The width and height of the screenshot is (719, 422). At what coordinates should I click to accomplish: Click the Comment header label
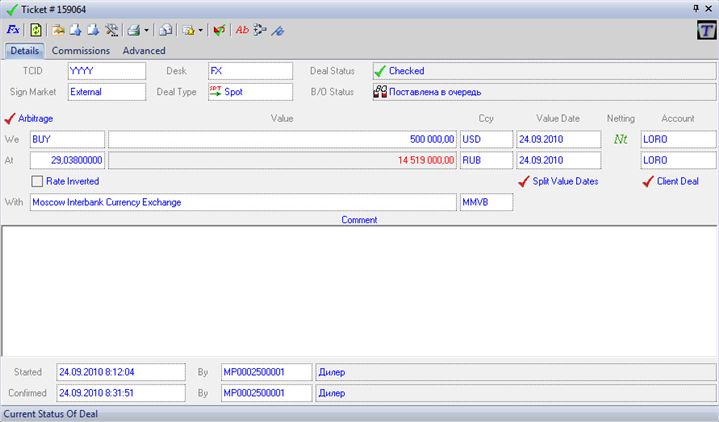[359, 220]
